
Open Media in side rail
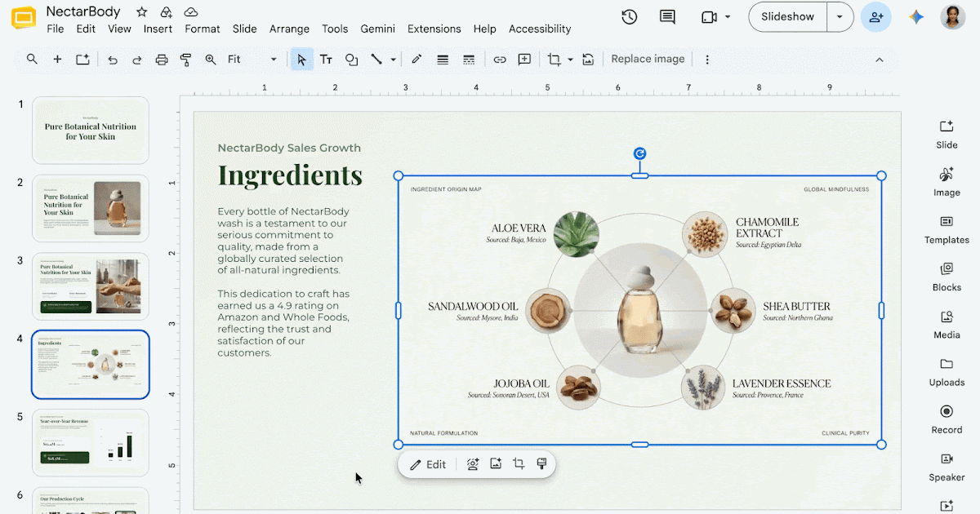point(947,324)
